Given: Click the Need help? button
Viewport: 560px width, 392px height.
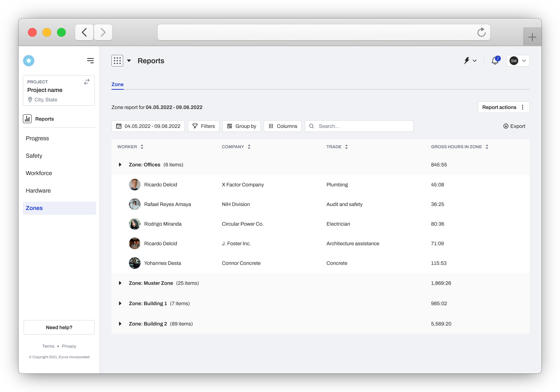Looking at the screenshot, I should [x=59, y=327].
